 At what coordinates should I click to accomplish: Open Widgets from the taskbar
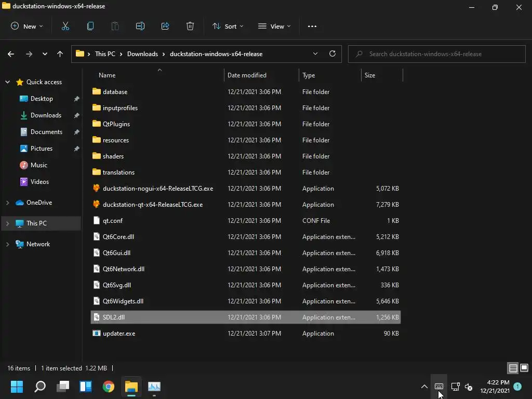tap(86, 387)
